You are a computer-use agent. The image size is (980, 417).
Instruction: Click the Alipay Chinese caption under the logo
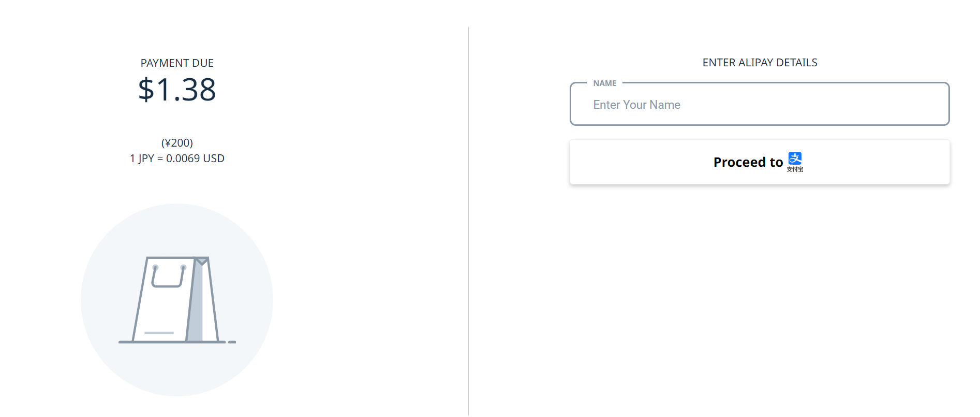[x=795, y=169]
